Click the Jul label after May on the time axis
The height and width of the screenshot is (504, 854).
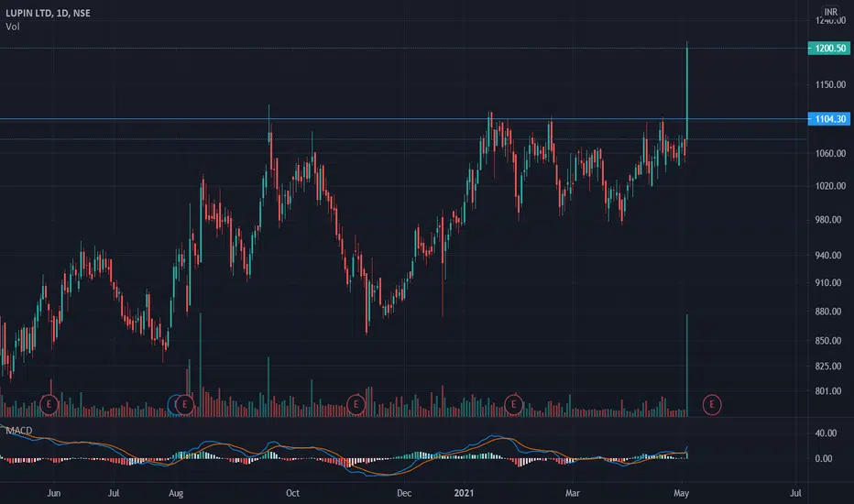click(795, 493)
